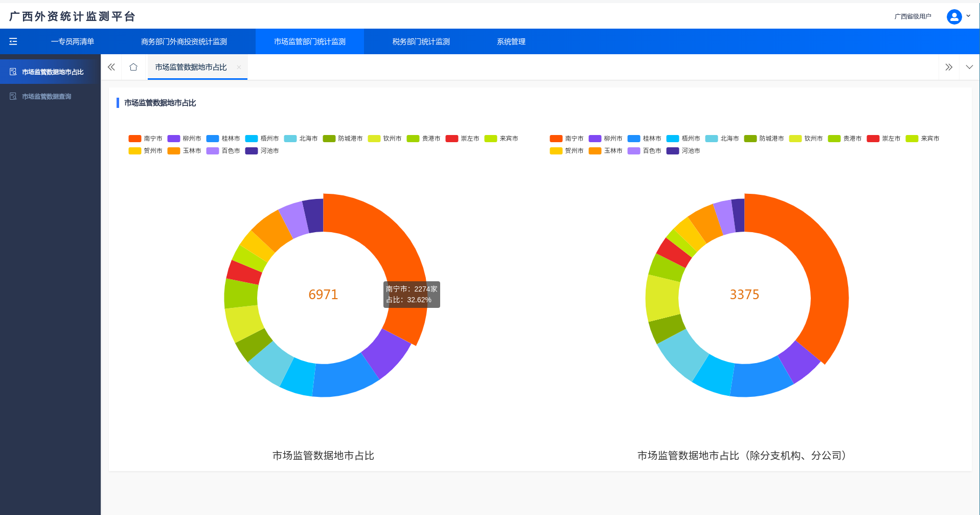Switch to the 税务部门统计监测 menu

coord(420,41)
